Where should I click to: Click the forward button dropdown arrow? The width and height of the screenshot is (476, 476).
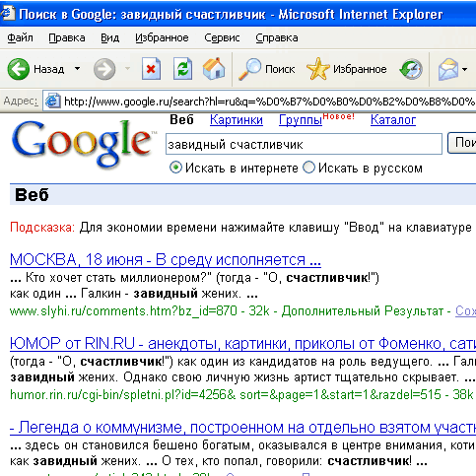tap(127, 69)
